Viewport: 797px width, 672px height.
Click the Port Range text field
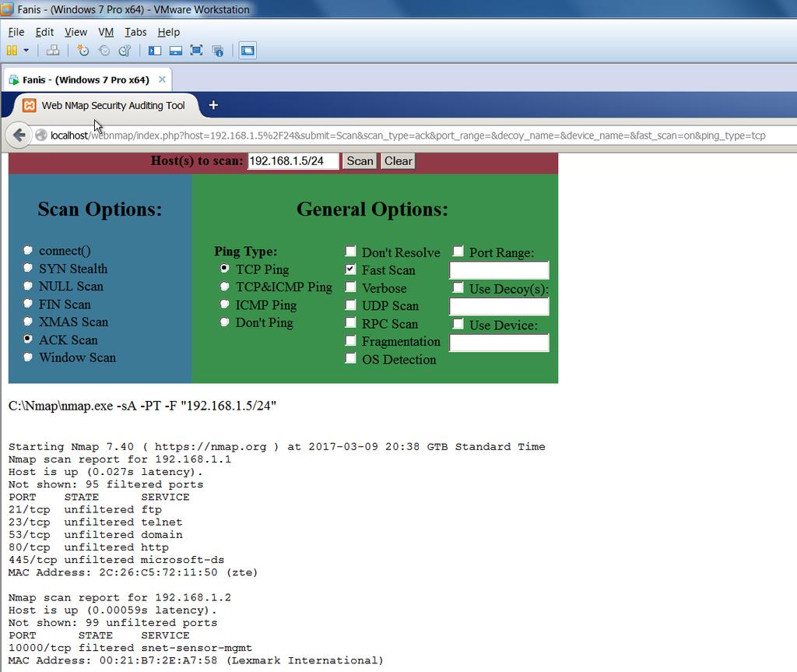point(499,270)
